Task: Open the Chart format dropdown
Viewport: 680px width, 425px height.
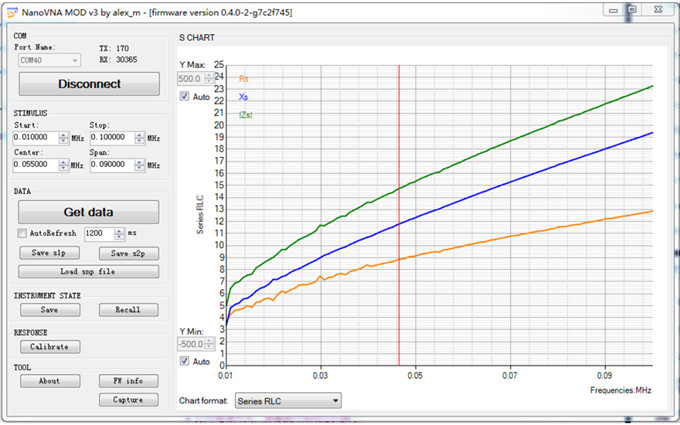Action: (288, 400)
